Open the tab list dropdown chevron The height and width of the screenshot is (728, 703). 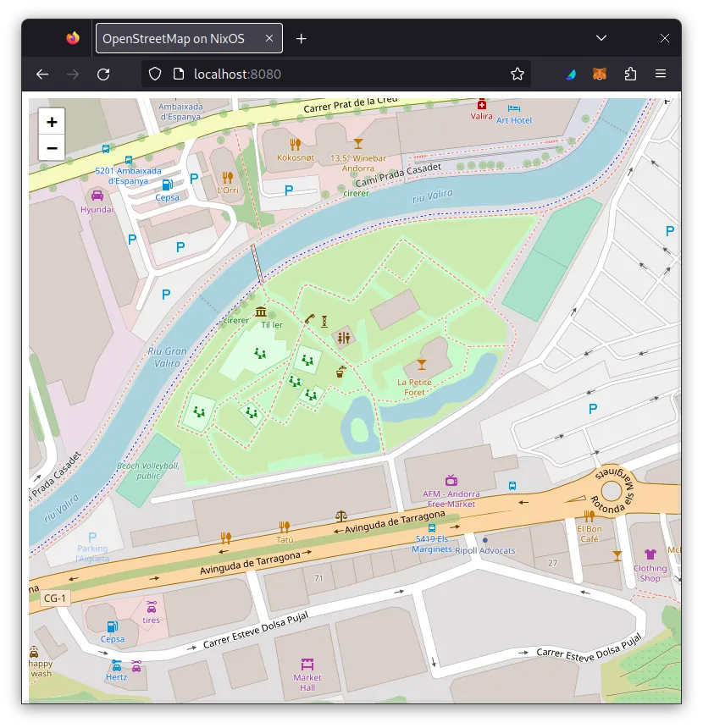click(x=601, y=37)
